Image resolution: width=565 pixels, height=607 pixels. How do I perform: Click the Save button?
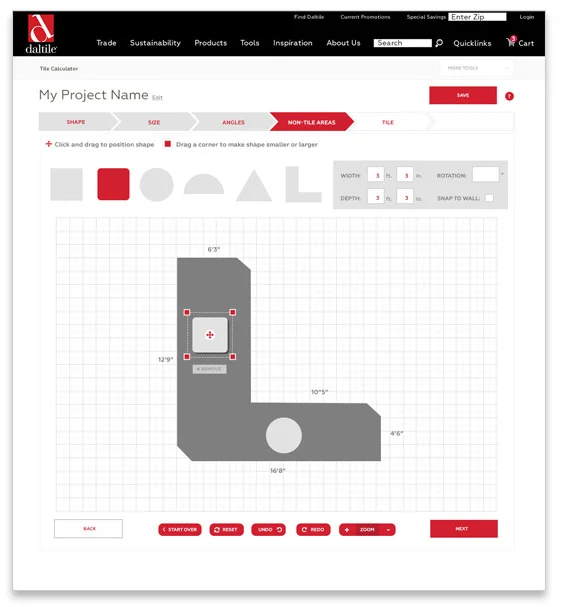click(463, 95)
